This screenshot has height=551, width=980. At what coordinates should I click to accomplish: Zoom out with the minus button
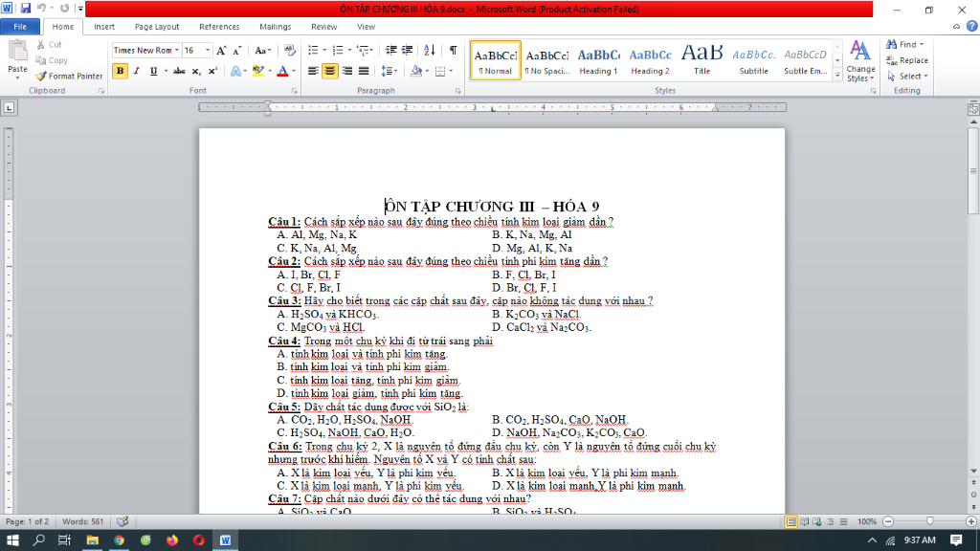click(x=888, y=521)
